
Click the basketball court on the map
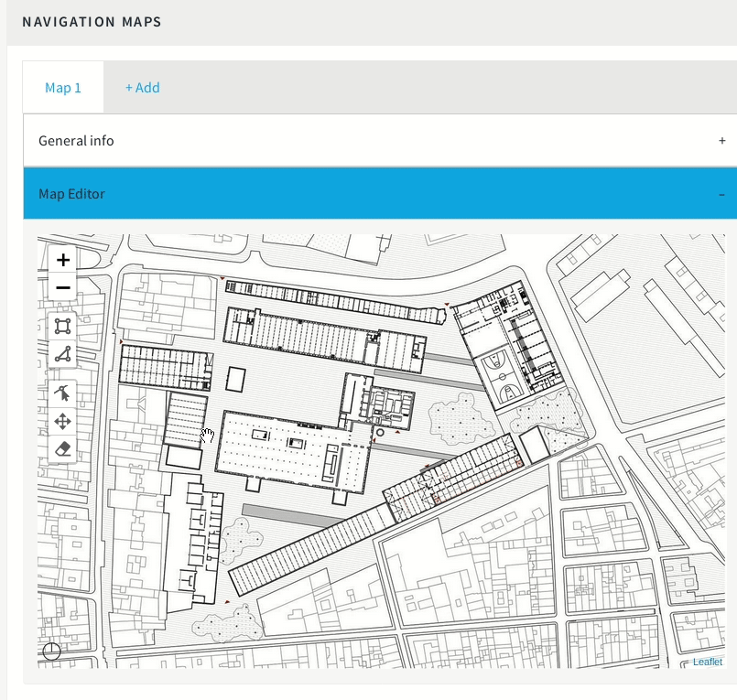point(502,377)
